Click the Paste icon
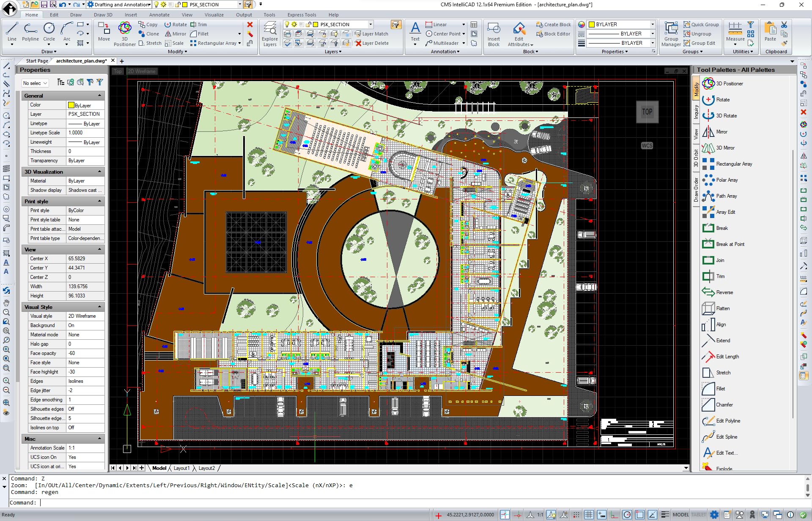 pos(770,32)
